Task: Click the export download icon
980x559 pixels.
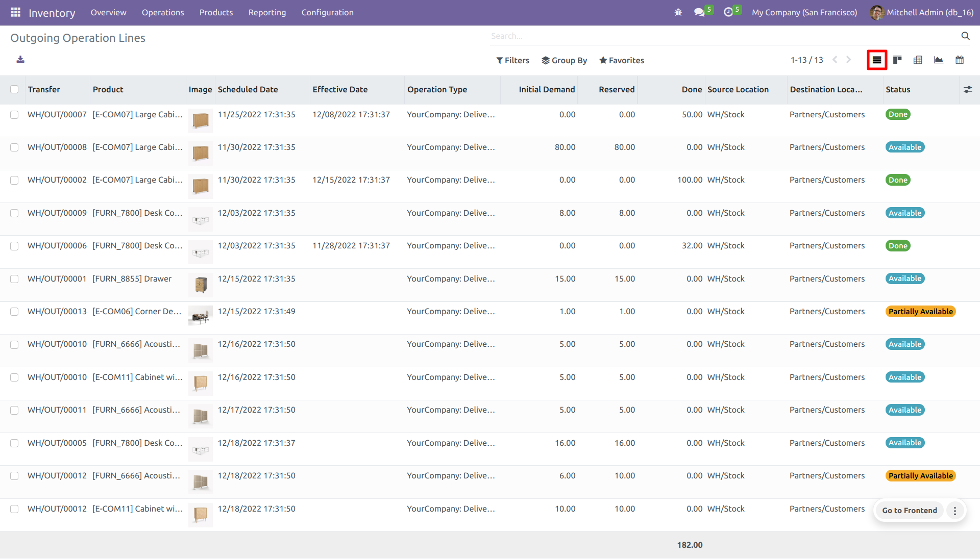Action: coord(20,60)
